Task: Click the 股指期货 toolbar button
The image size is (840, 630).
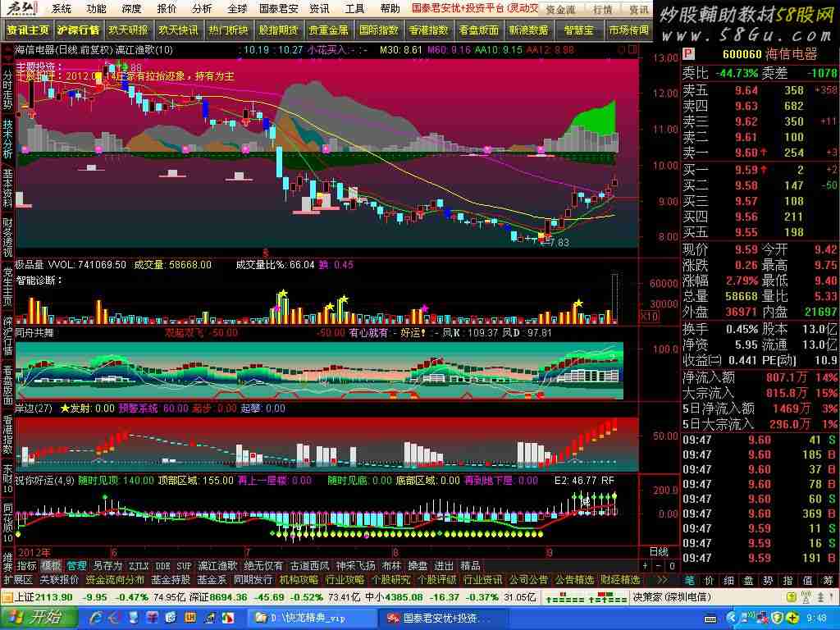Action: pyautogui.click(x=279, y=30)
